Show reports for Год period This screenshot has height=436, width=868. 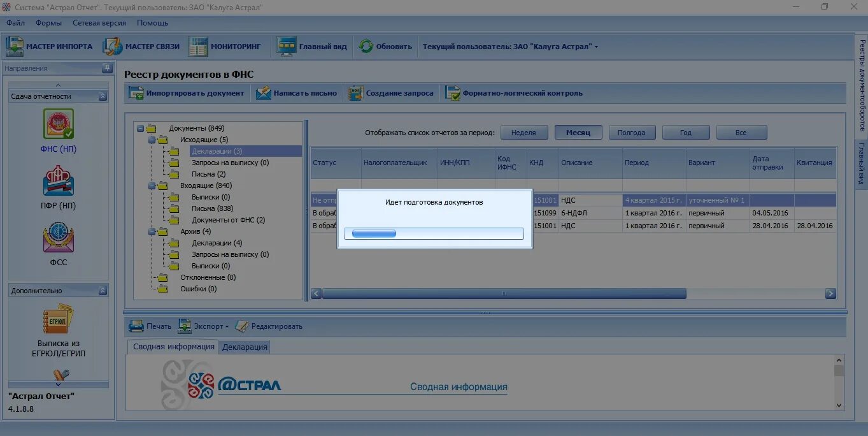coord(685,133)
